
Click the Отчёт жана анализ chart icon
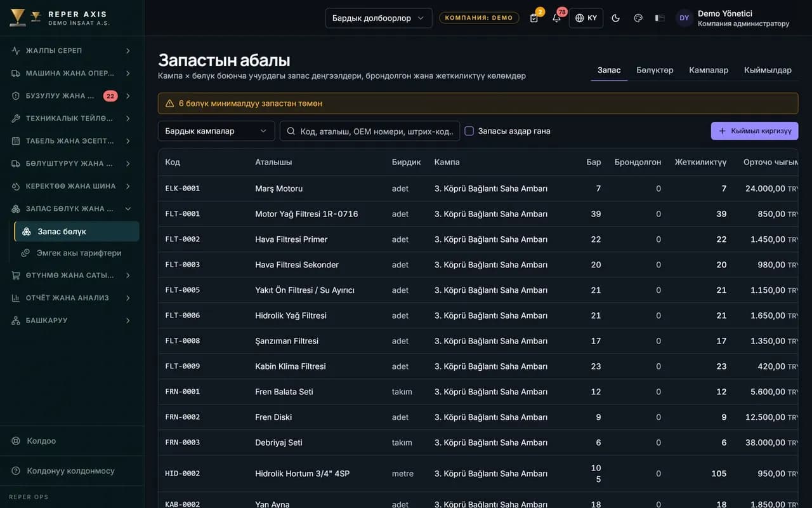[16, 298]
